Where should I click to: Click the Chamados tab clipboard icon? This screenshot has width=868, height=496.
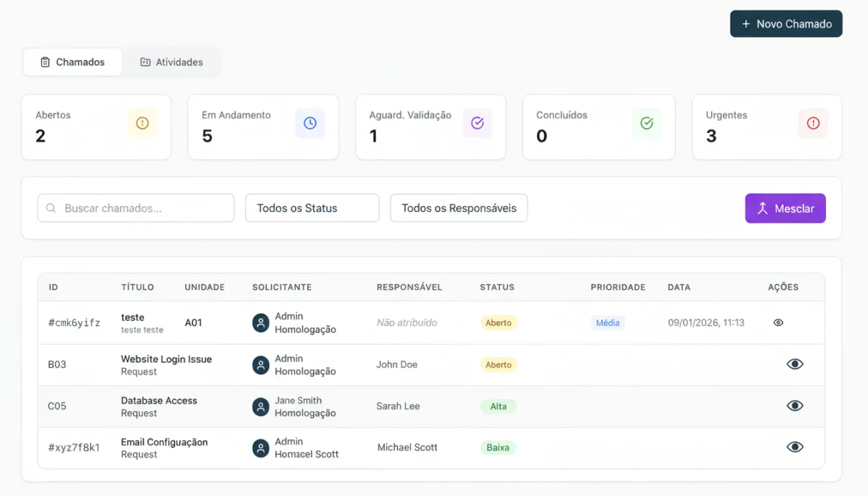click(45, 62)
